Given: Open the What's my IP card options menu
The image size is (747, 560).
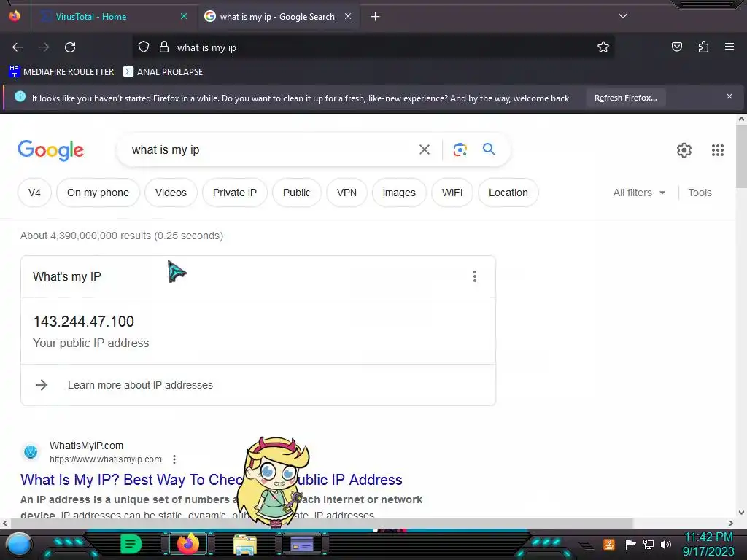Looking at the screenshot, I should tap(474, 276).
